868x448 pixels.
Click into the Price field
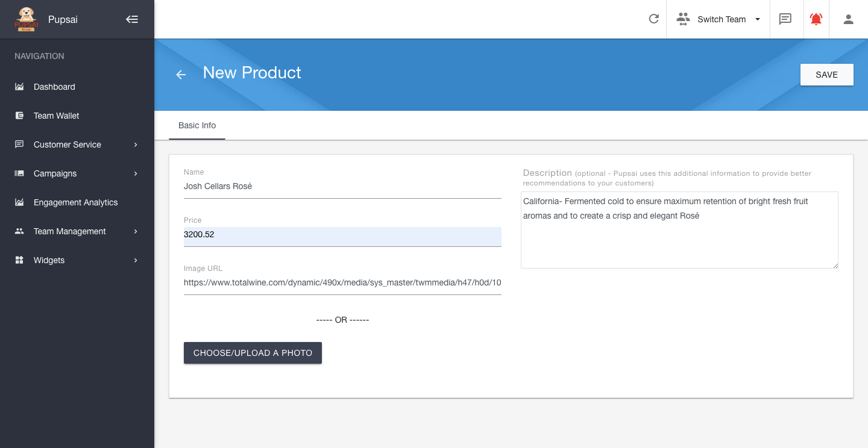point(342,235)
